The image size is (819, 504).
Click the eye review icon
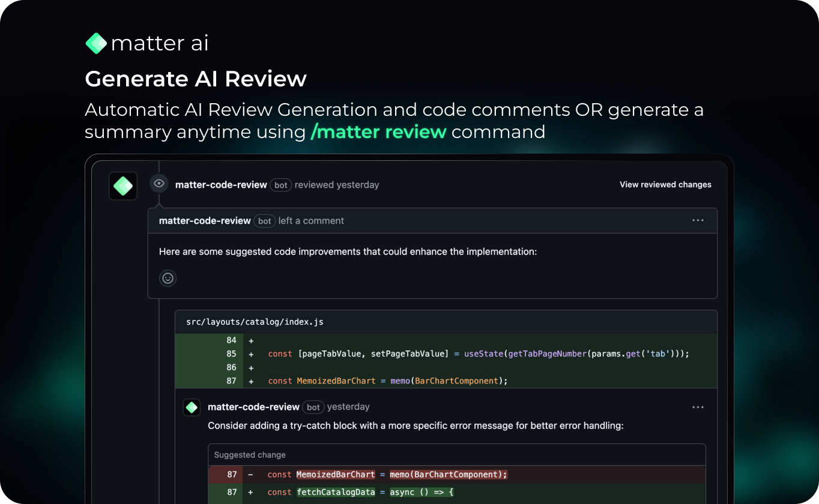pos(159,184)
